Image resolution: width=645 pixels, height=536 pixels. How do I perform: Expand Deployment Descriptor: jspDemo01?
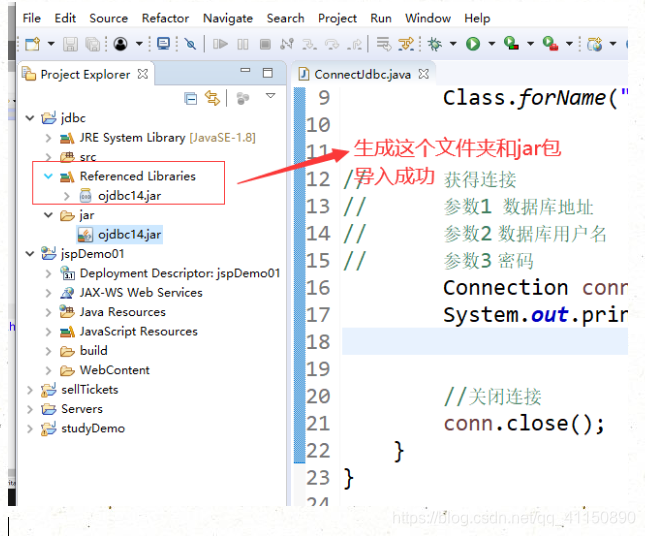coord(49,274)
